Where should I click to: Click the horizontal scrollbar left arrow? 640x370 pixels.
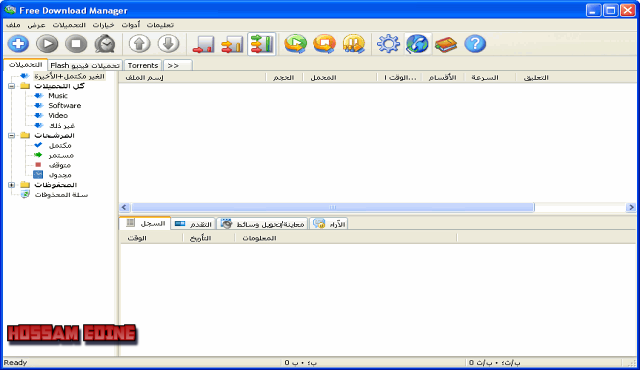pyautogui.click(x=125, y=208)
